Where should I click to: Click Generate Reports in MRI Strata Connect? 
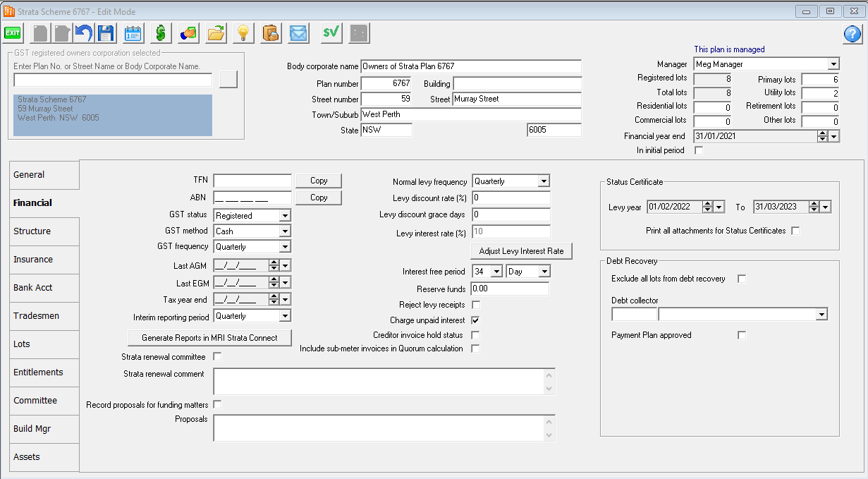tap(209, 338)
